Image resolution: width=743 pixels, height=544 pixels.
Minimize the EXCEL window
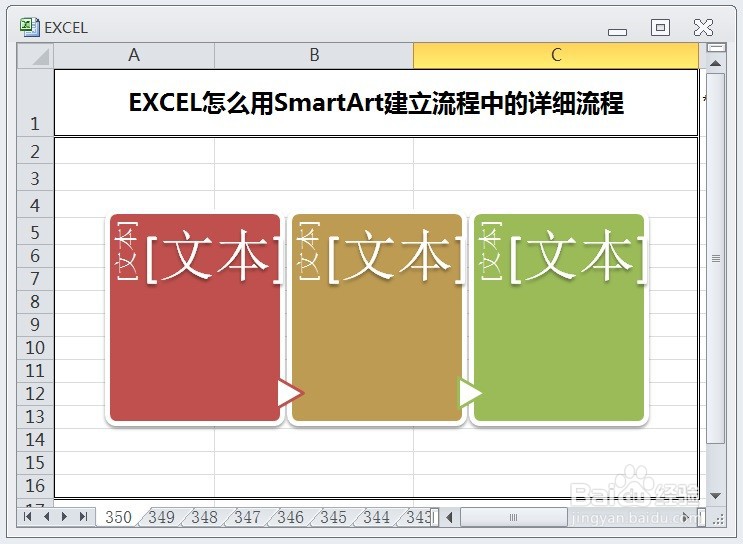617,32
